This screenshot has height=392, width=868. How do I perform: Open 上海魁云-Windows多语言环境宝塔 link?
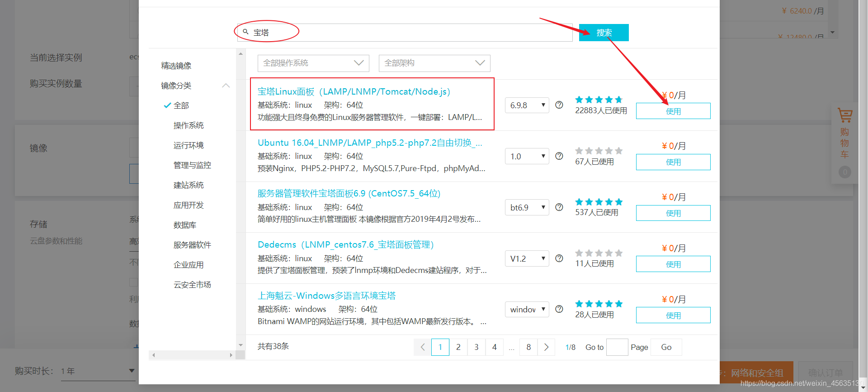326,296
